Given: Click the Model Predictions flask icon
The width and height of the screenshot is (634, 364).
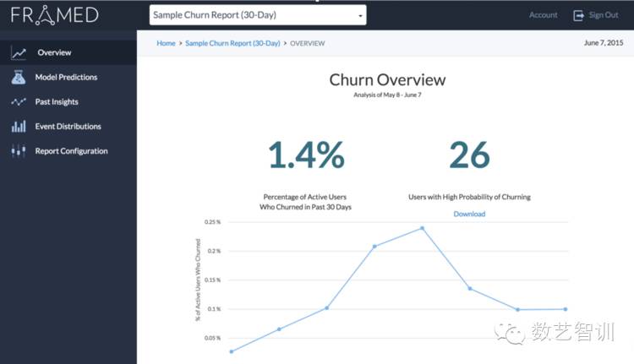Looking at the screenshot, I should [19, 77].
